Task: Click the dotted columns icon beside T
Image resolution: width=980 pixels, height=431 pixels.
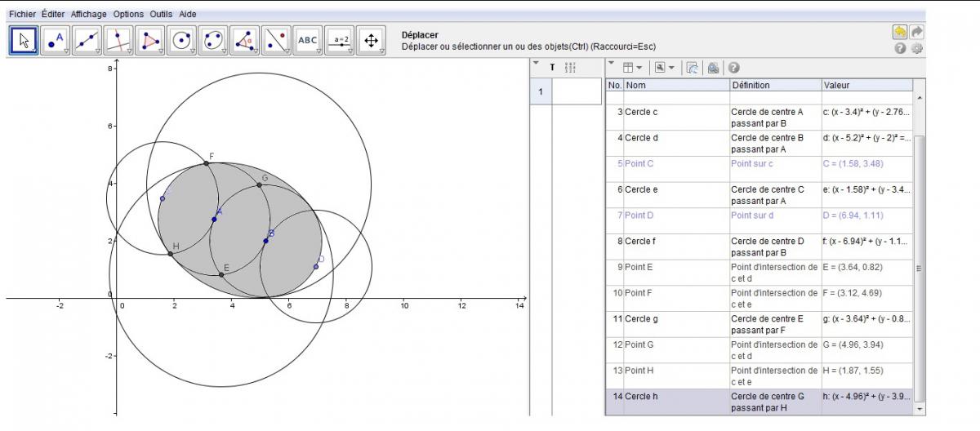Action: pos(571,68)
